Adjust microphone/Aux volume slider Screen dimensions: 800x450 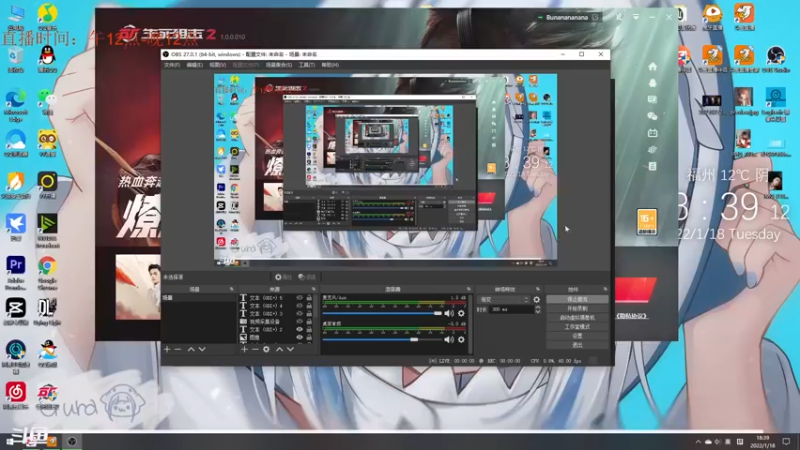point(382,313)
